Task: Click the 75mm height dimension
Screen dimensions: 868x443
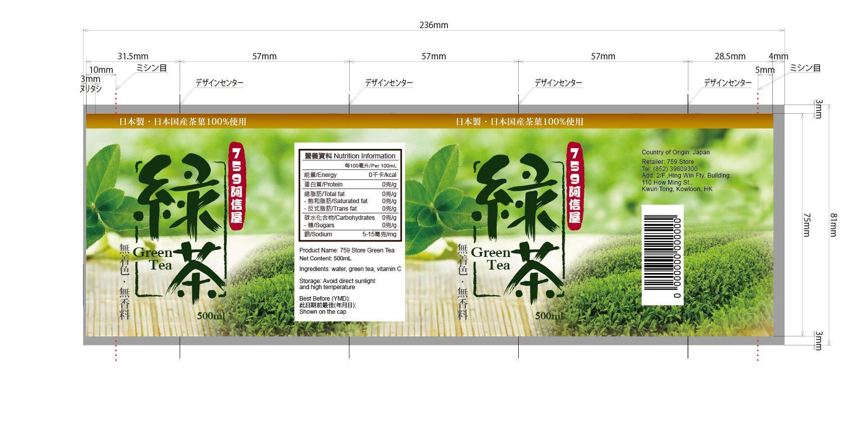Action: [807, 225]
